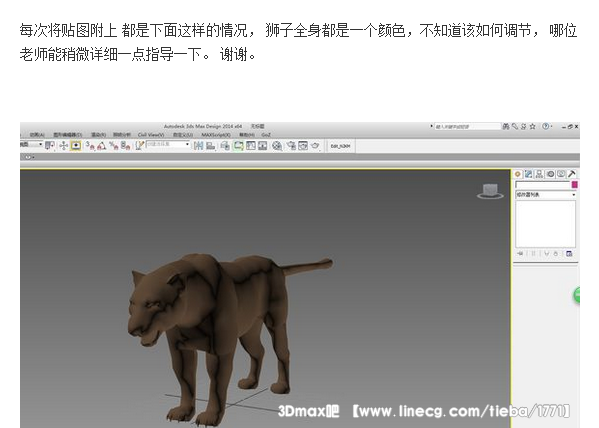Image resolution: width=599 pixels, height=428 pixels.
Task: Click the help search input field
Action: (x=467, y=126)
